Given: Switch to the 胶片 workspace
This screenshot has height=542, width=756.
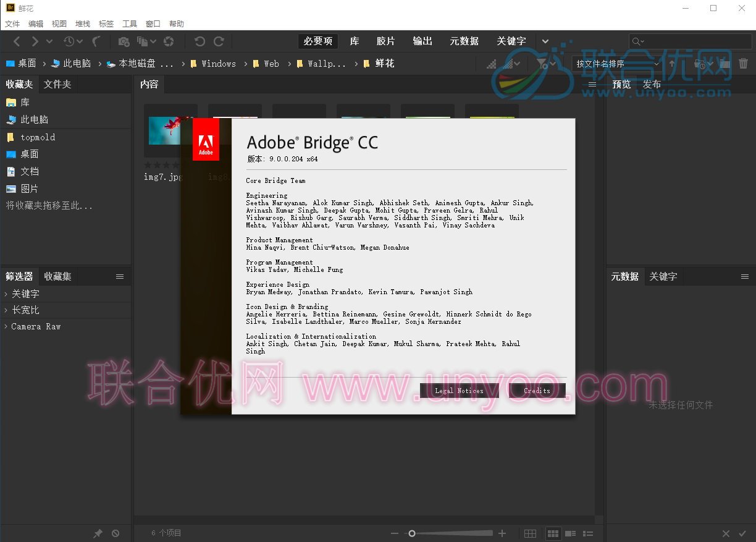Looking at the screenshot, I should [x=385, y=41].
